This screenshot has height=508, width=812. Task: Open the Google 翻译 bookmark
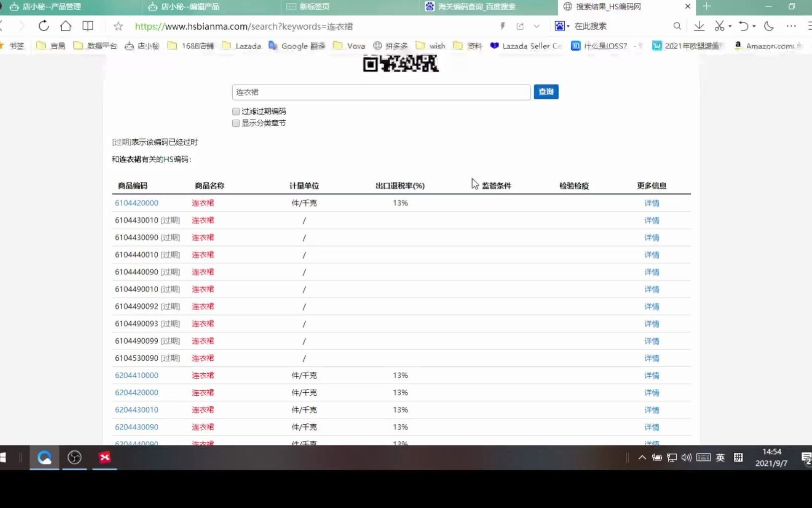click(297, 46)
